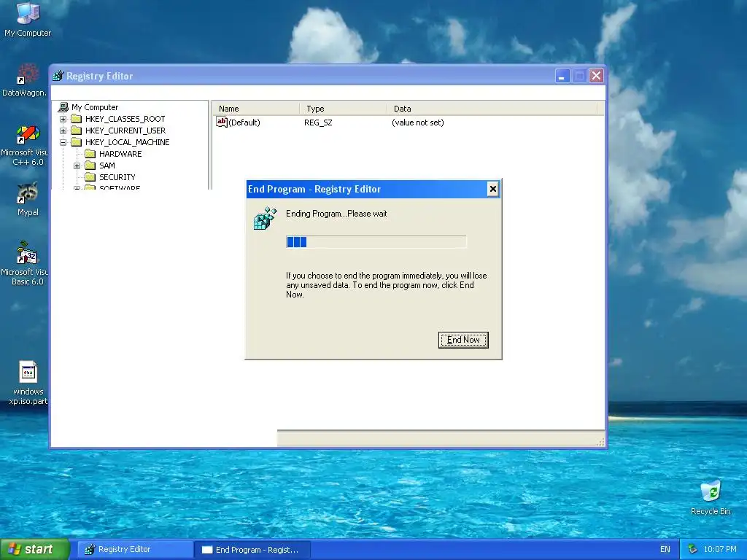Close the End Program dialog

coord(492,189)
